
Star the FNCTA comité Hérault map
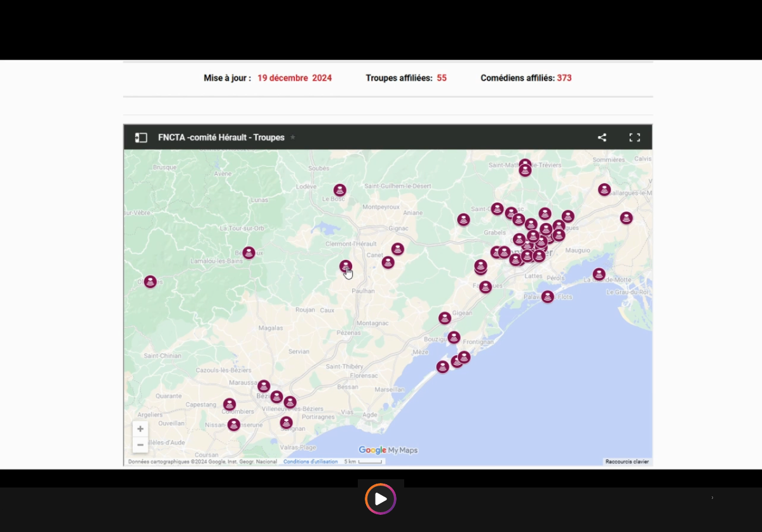pos(292,137)
